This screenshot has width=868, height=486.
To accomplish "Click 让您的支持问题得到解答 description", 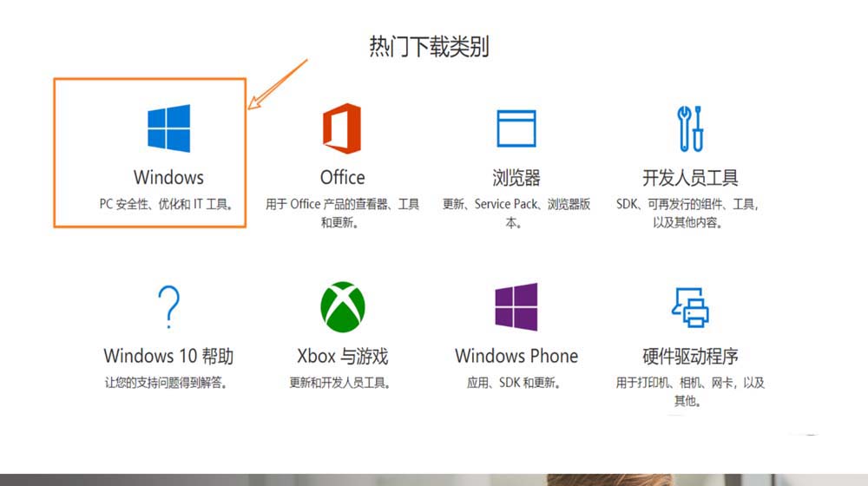I will click(x=166, y=383).
